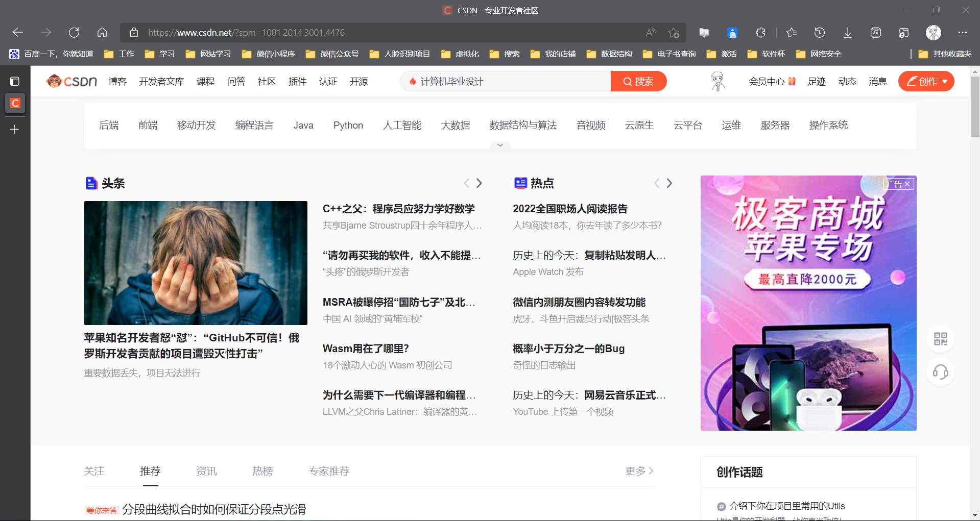Open browser settings and more menu

coord(963,33)
